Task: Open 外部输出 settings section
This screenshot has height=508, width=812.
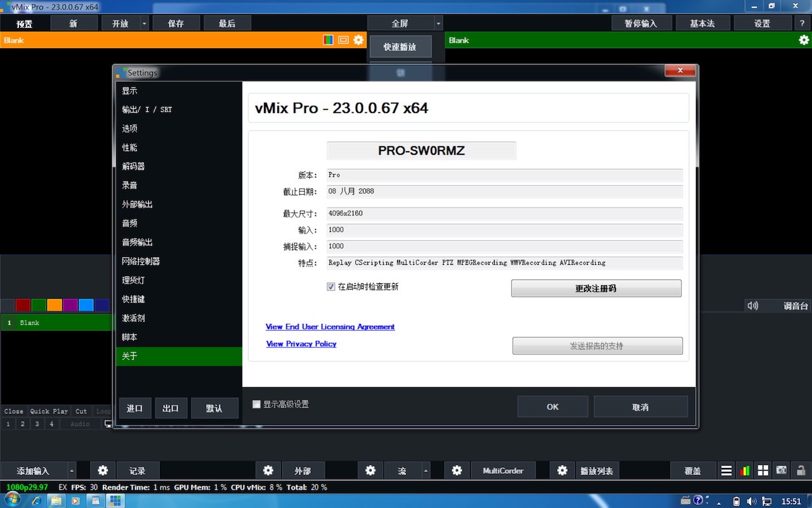Action: tap(179, 204)
